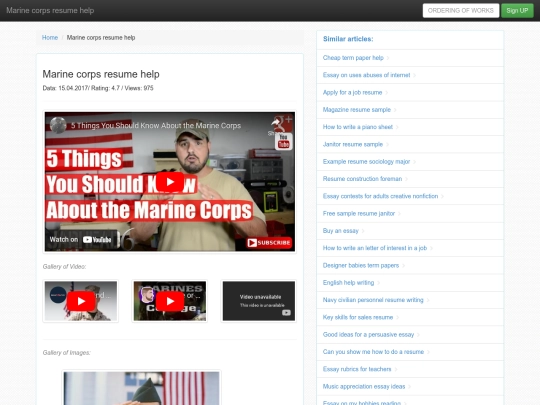Open Janitor resume sample link
This screenshot has width=540, height=405.
[x=353, y=144]
